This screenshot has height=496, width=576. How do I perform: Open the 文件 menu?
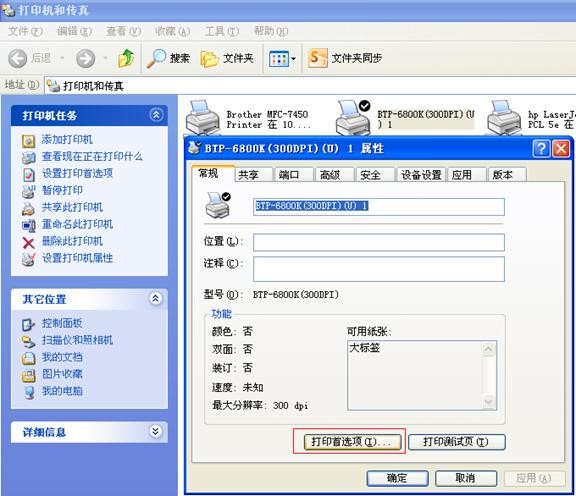(25, 31)
